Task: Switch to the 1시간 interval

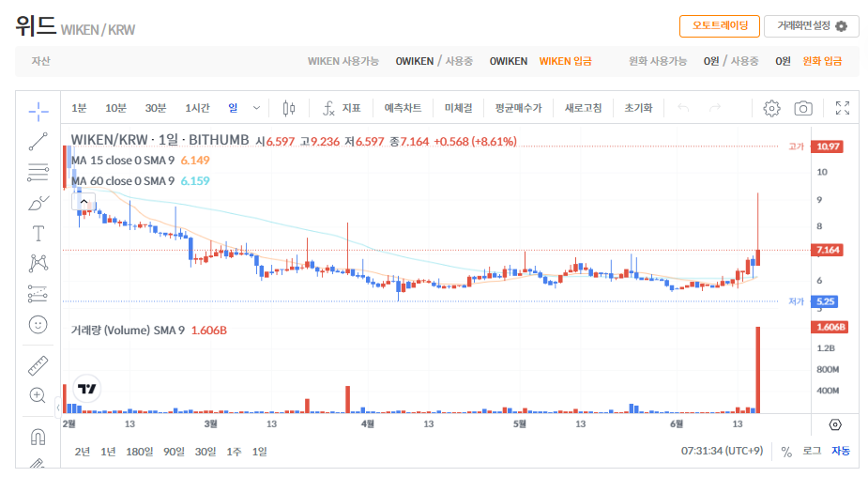Action: coord(198,108)
